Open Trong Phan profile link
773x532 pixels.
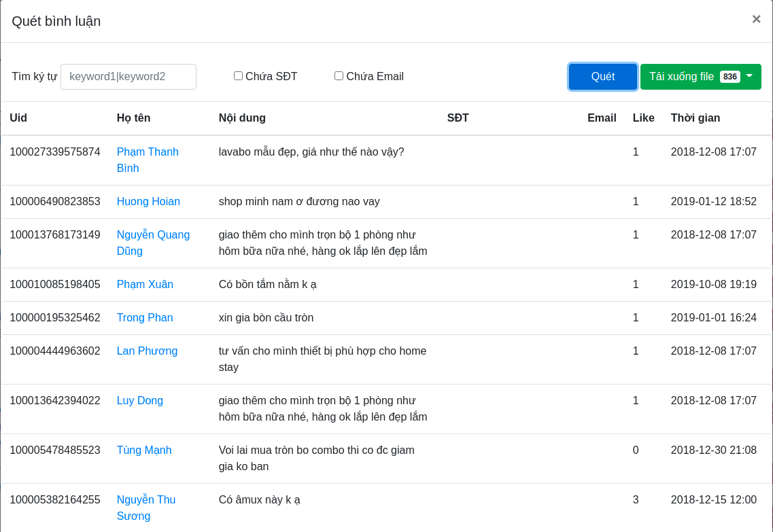(145, 318)
